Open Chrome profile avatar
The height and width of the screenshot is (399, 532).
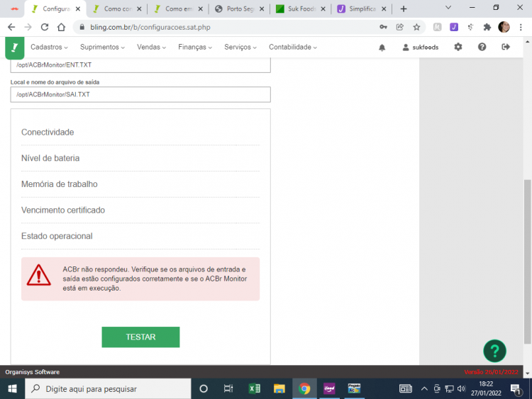(x=504, y=27)
